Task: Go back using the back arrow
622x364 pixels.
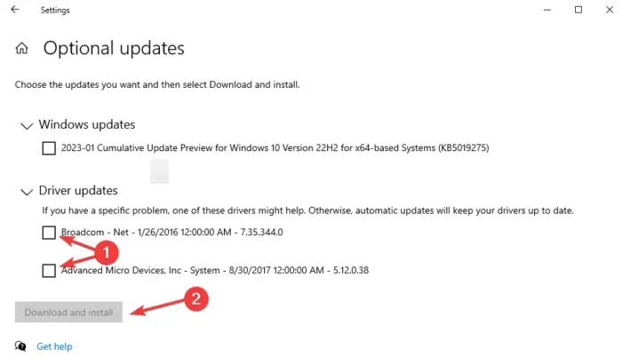Action: point(15,10)
